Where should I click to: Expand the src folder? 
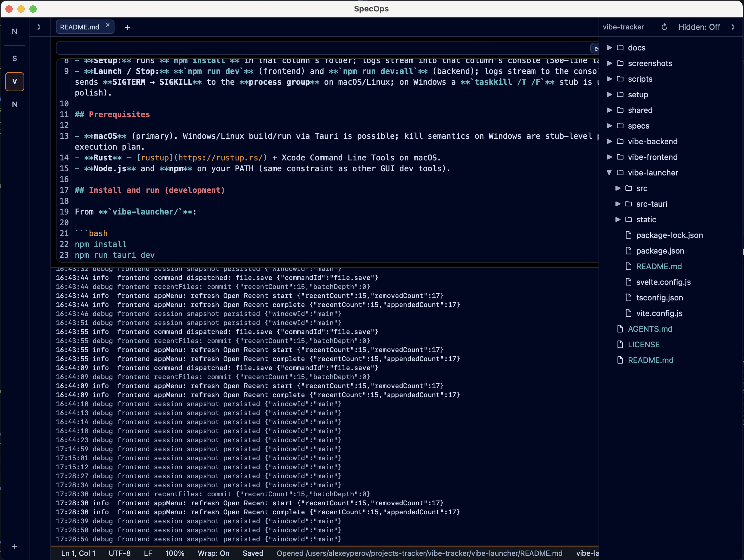(x=617, y=188)
